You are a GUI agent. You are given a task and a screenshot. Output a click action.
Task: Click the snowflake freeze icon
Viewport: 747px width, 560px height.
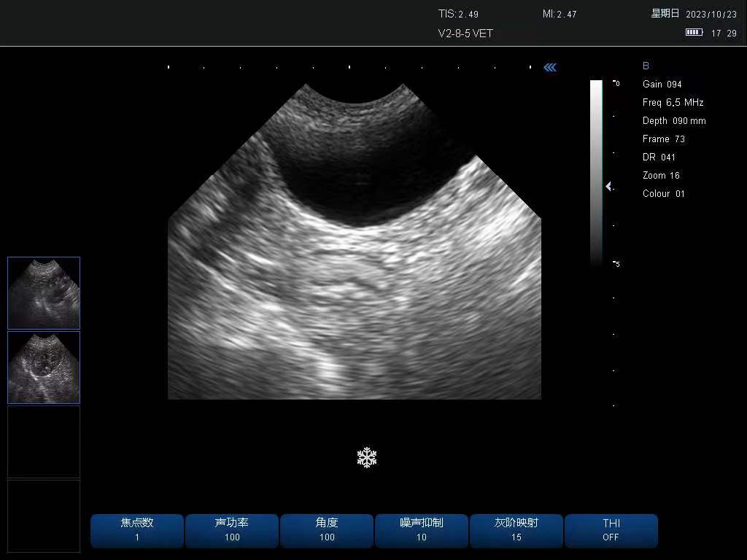(x=367, y=458)
